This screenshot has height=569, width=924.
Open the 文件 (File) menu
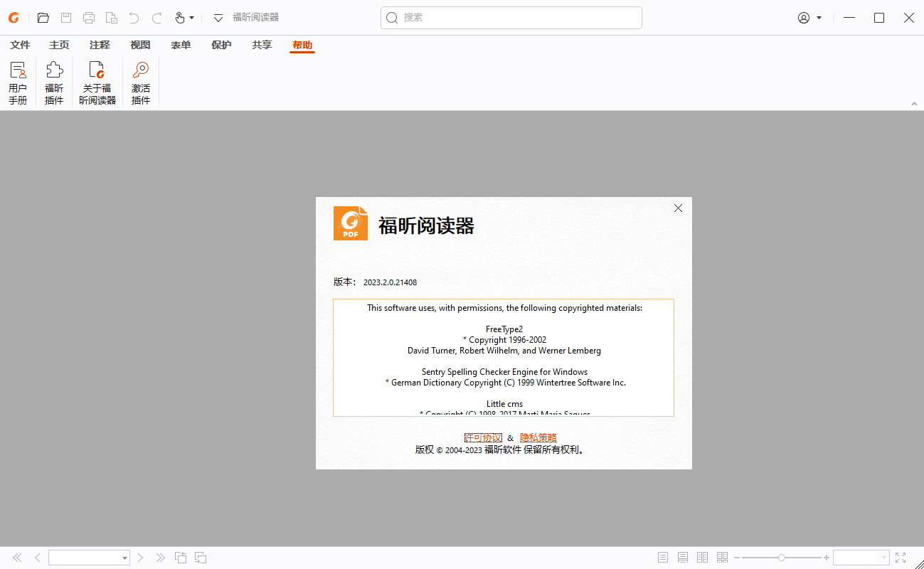pyautogui.click(x=19, y=44)
